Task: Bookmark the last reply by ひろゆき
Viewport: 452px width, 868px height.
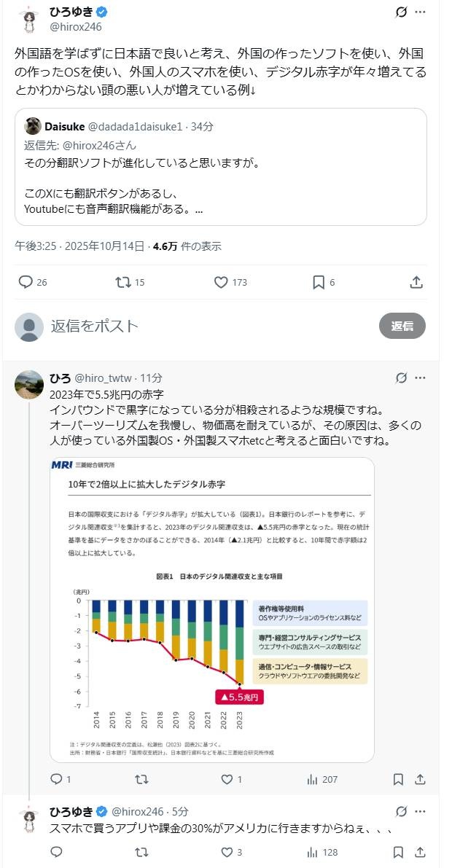Action: [x=398, y=851]
